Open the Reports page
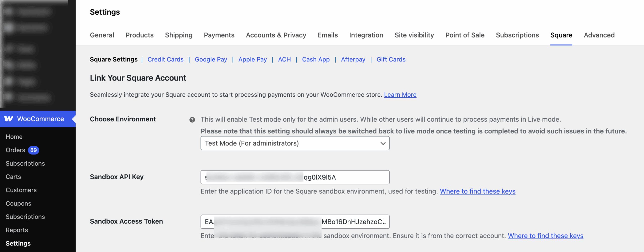 point(17,230)
